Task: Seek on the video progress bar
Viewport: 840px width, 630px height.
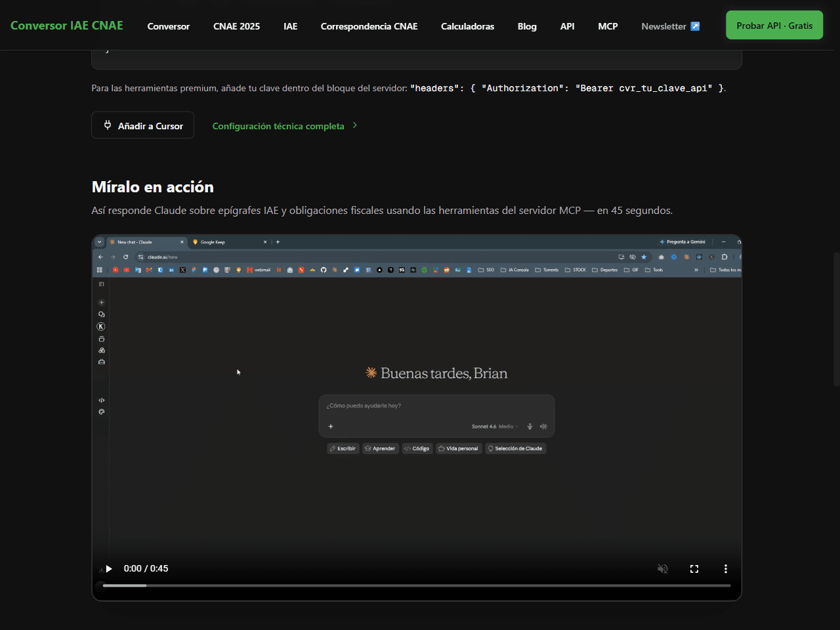Action: tap(417, 585)
